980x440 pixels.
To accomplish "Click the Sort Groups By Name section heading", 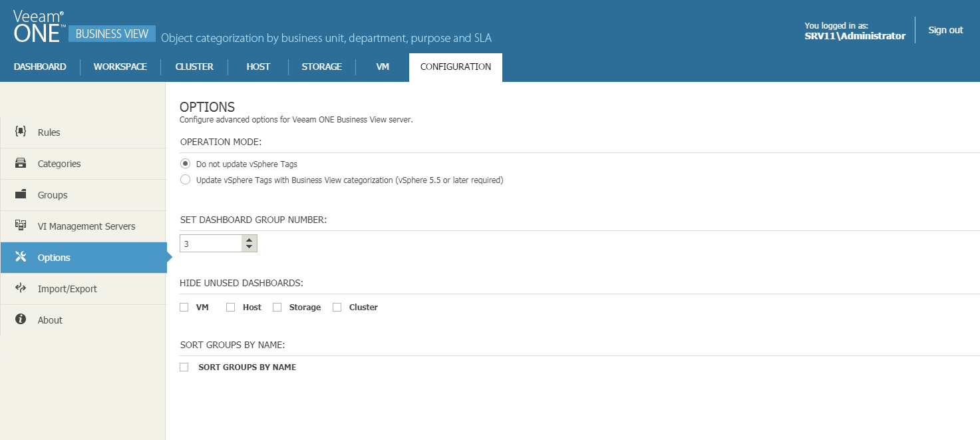I will [x=233, y=345].
